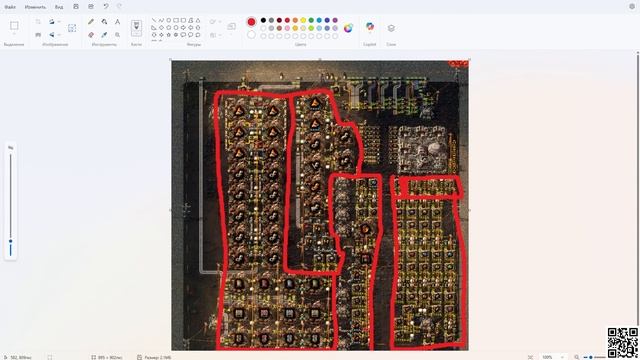Expand the rotate options dropdown arrow
640x360 pixels.
(59, 22)
